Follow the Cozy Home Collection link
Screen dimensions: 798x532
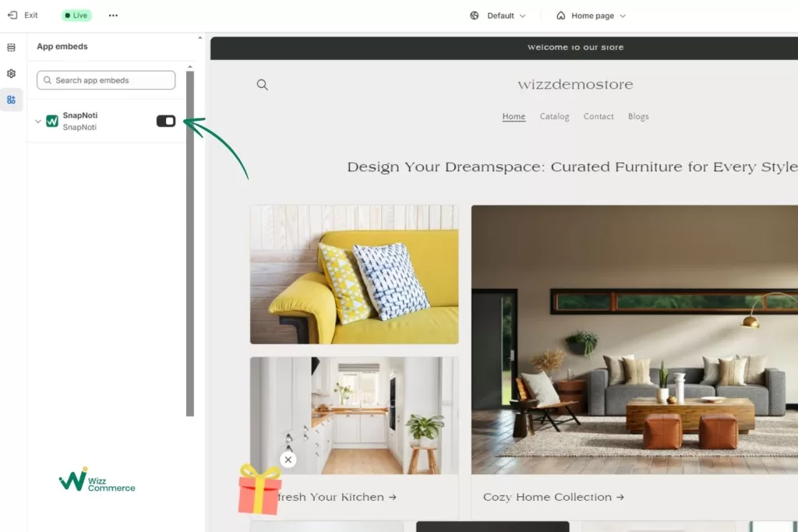tap(553, 497)
